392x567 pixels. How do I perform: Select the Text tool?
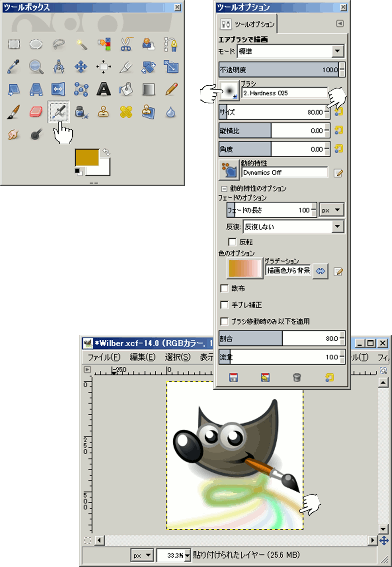click(x=103, y=89)
